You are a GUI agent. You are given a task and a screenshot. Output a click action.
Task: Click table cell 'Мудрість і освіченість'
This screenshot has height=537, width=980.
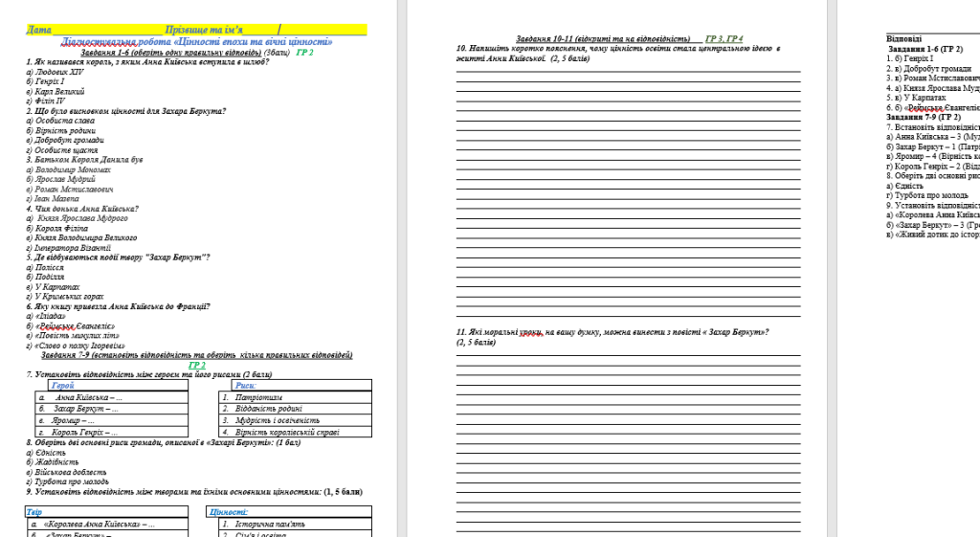click(x=283, y=420)
